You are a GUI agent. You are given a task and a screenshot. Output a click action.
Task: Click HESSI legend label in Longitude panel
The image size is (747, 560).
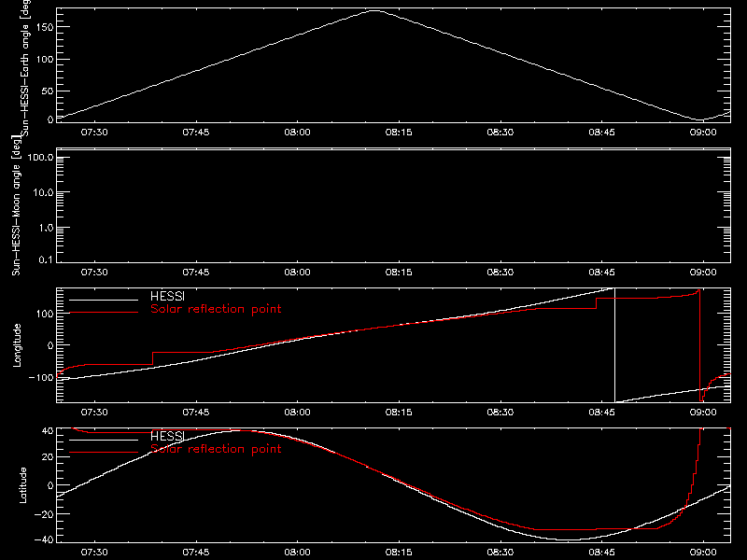(167, 296)
